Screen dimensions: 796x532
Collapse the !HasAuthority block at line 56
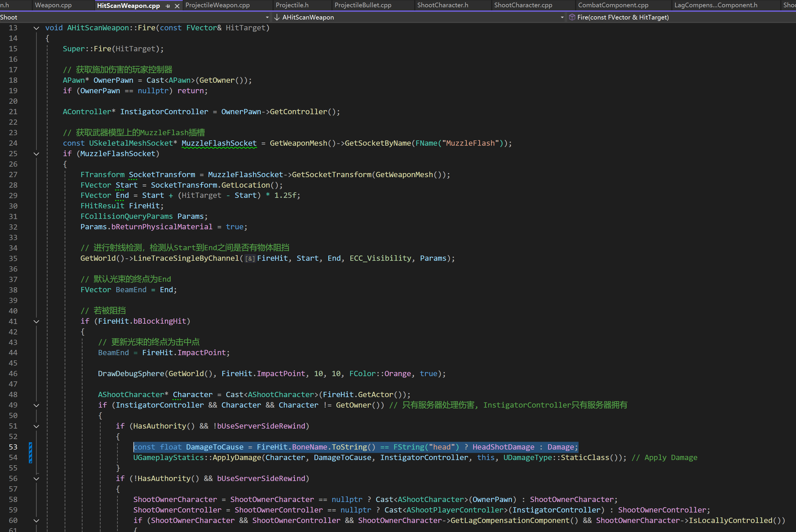36,479
